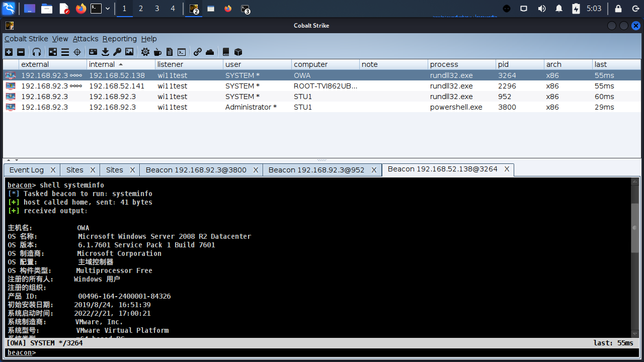
Task: Close the Beacon 192.168.92.3@952 tab X
Action: click(x=374, y=170)
